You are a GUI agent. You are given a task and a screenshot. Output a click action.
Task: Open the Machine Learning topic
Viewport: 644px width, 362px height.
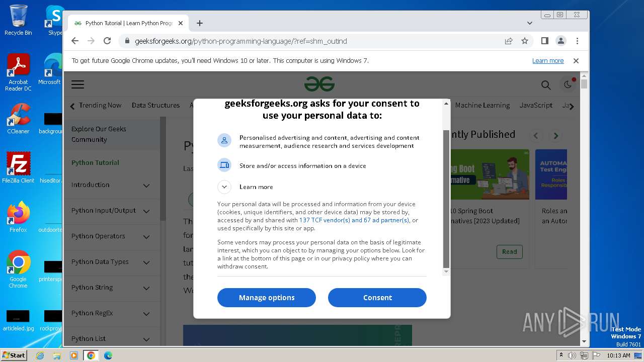[x=482, y=106]
